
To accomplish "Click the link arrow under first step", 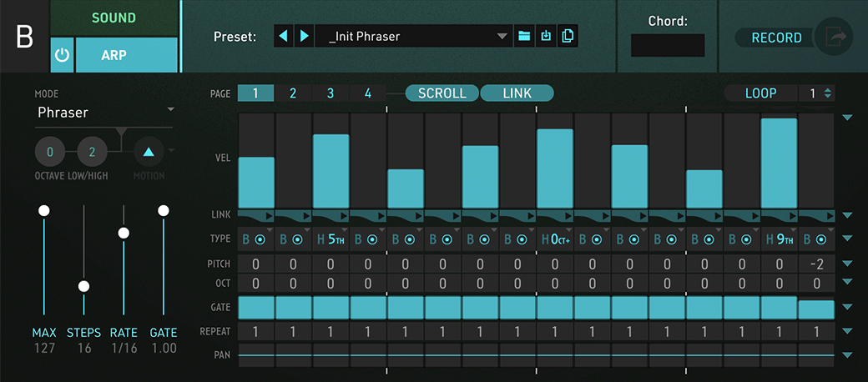I will (268, 216).
